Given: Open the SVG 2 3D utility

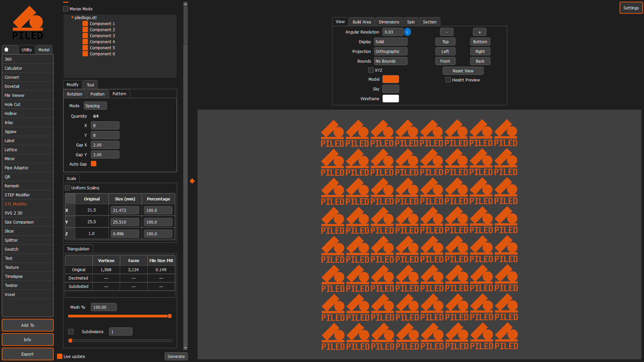Looking at the screenshot, I should pos(28,213).
